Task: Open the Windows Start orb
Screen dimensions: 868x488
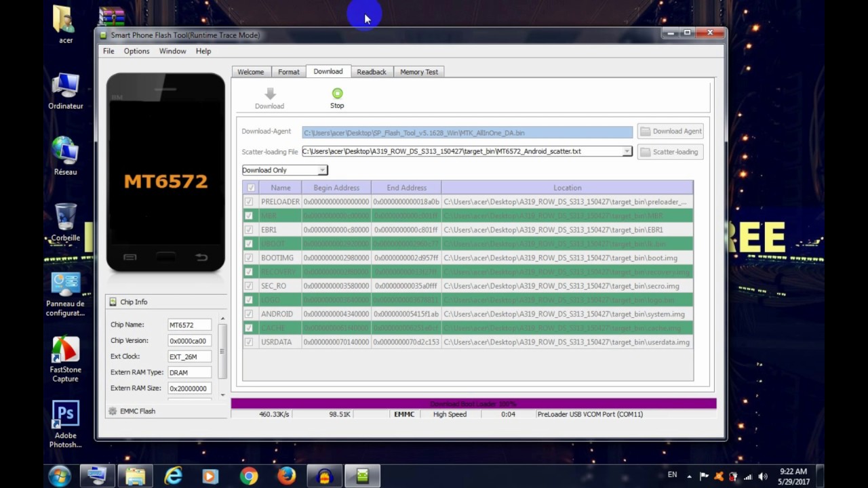Action: [x=60, y=476]
